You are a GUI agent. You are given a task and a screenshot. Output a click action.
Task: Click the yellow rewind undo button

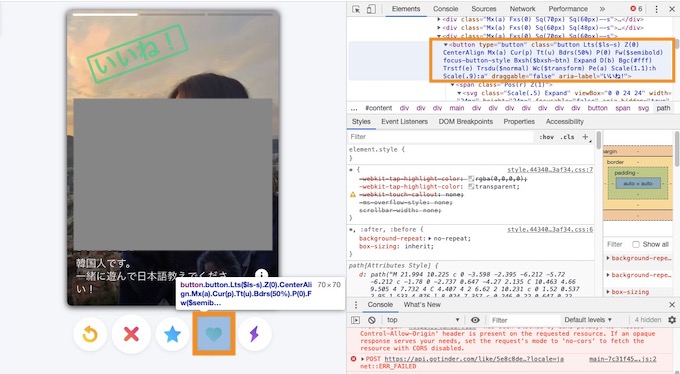[90, 334]
